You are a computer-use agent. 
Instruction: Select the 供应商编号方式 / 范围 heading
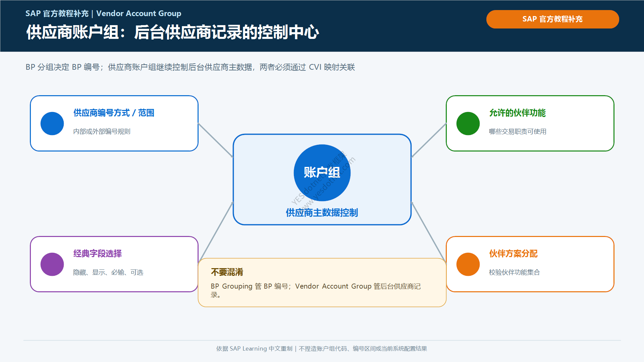click(114, 113)
